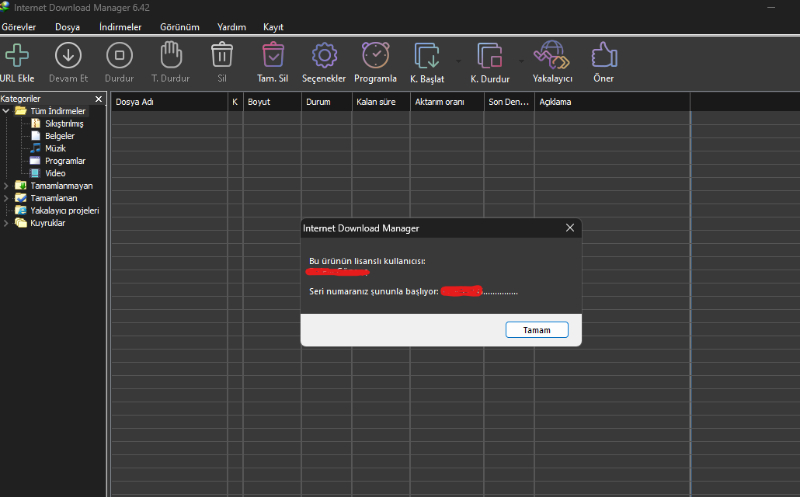
Task: Click the Tam. Sil trash icon
Action: pos(273,55)
